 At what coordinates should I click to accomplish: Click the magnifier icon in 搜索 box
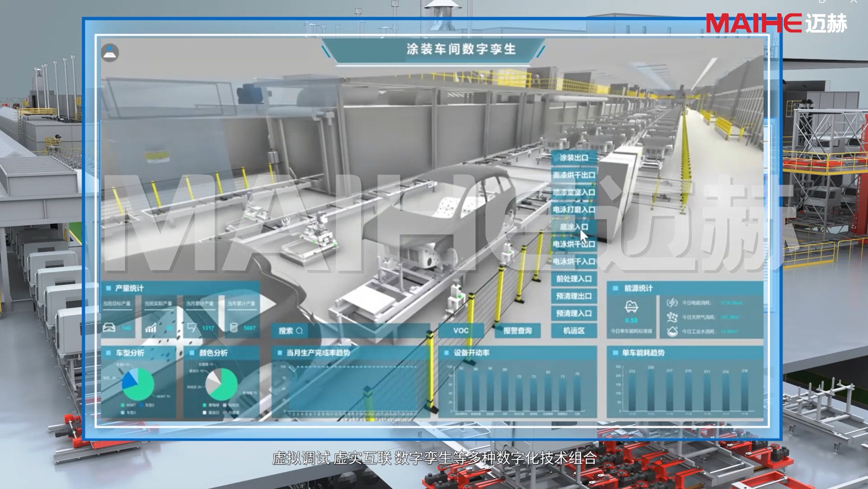tap(299, 331)
